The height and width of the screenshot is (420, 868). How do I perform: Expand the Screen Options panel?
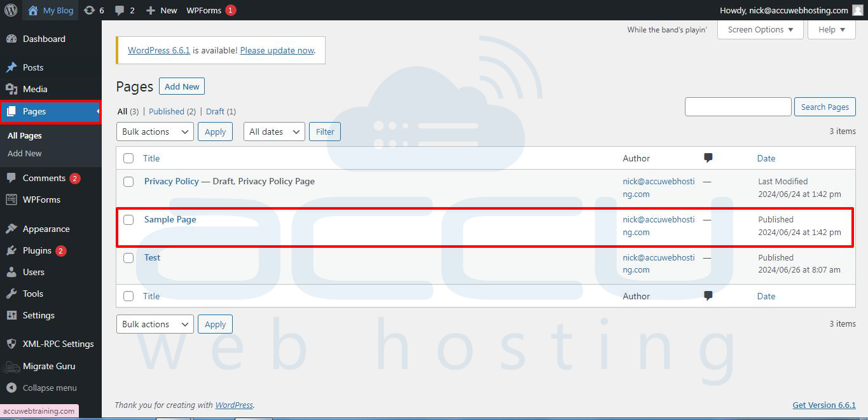761,29
